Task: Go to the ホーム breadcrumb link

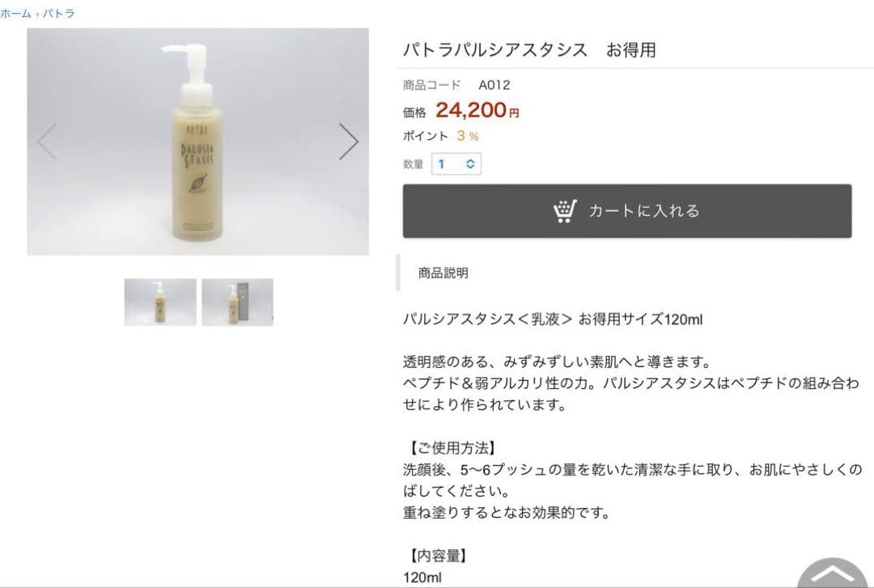Action: [15, 14]
